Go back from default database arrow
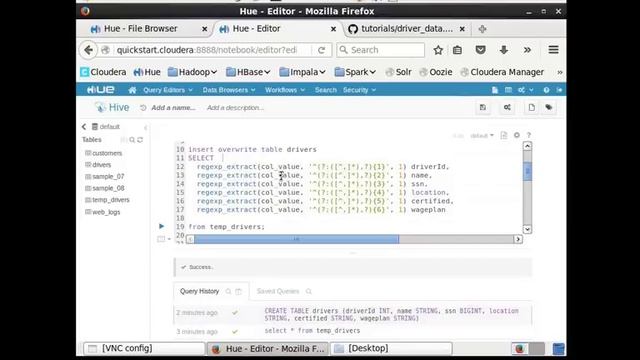The height and width of the screenshot is (360, 640). pos(84,127)
